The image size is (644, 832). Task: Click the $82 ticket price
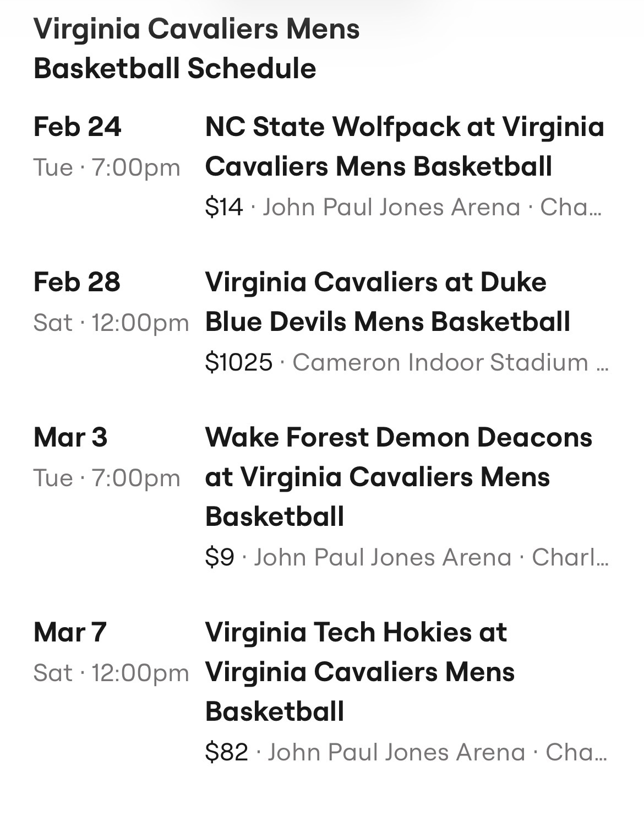(x=226, y=753)
